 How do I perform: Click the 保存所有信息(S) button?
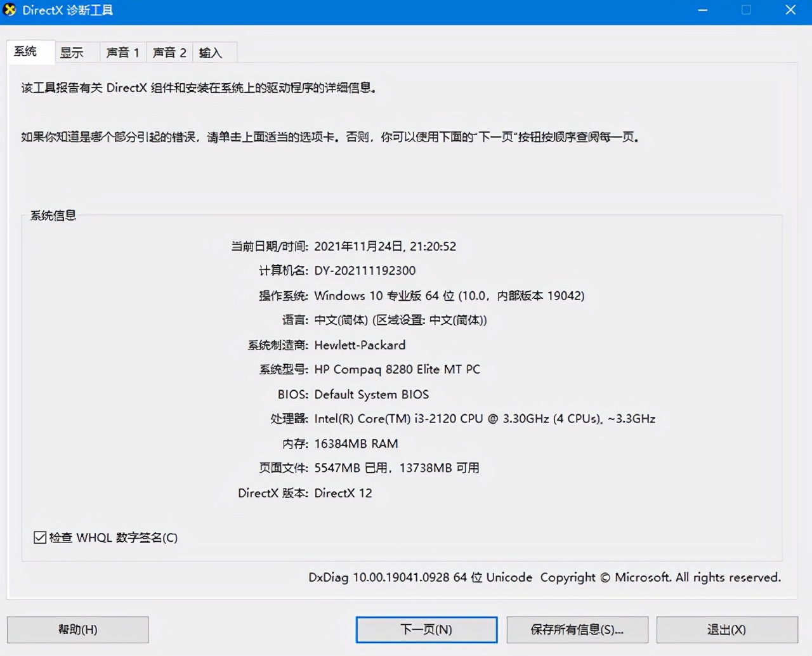(x=577, y=629)
